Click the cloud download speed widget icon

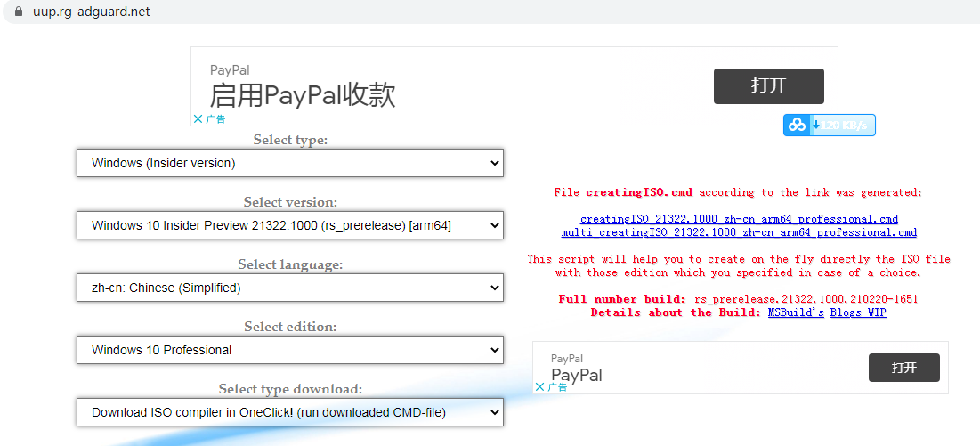pos(797,125)
